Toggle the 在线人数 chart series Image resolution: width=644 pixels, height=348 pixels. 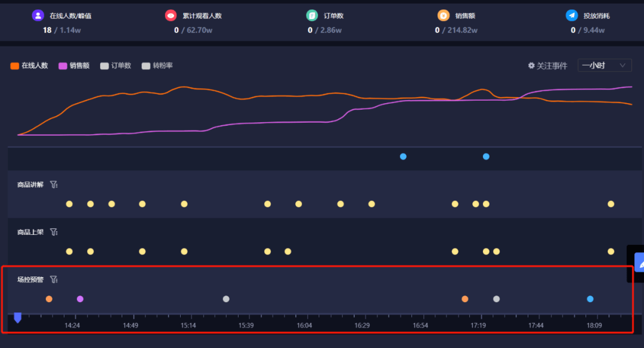(x=29, y=66)
